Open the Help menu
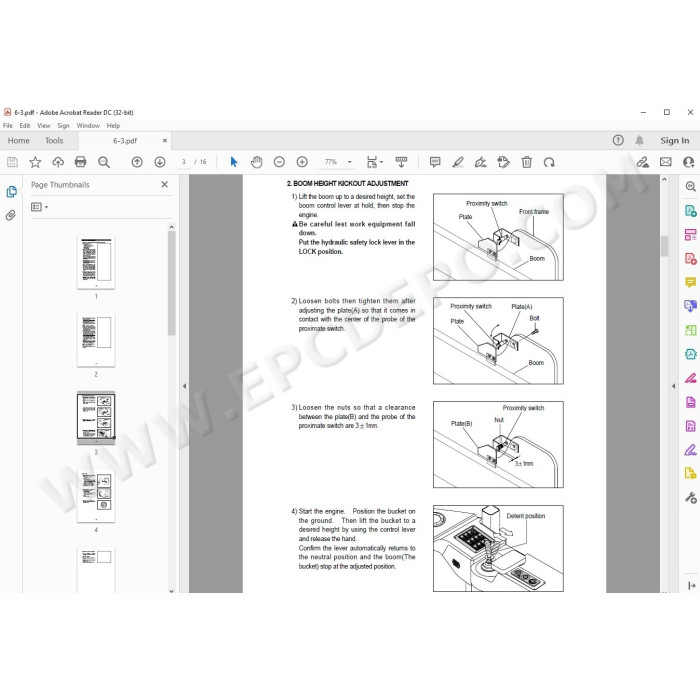This screenshot has height=700, width=700. point(113,126)
